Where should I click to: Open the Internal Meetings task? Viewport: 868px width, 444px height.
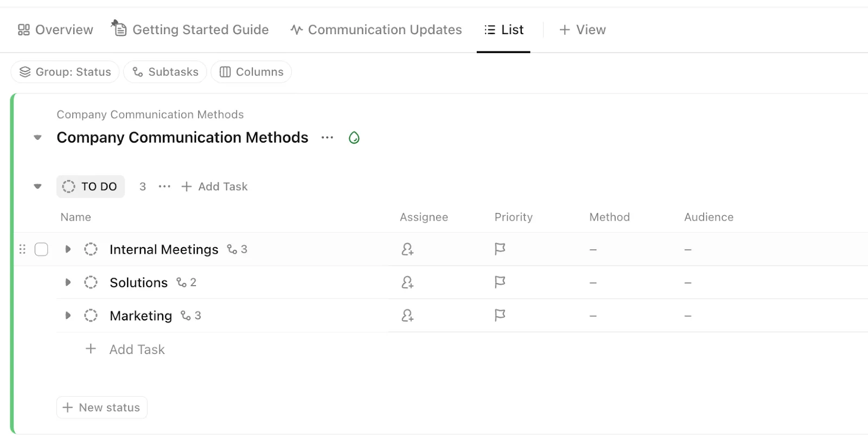click(164, 249)
